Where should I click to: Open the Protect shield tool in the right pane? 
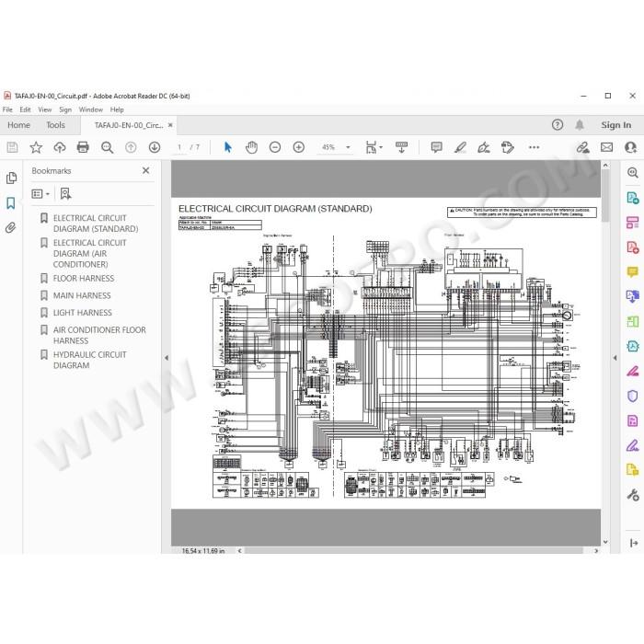point(633,396)
